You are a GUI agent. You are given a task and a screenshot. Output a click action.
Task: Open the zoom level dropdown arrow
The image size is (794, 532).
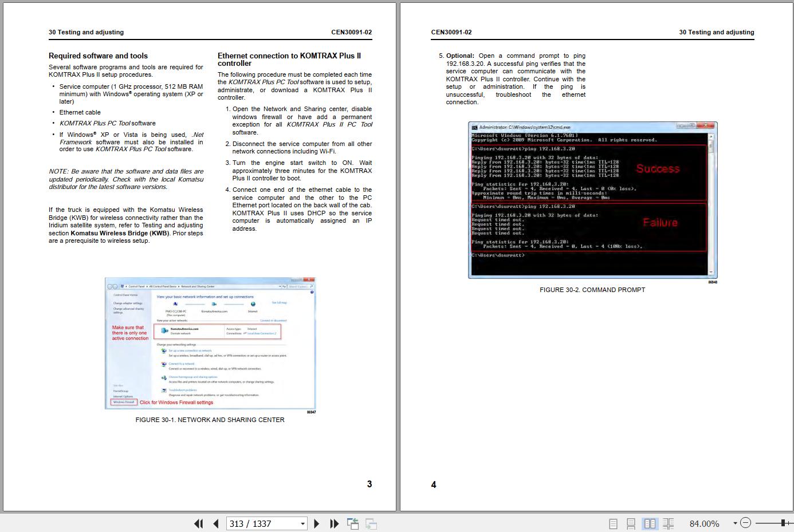(x=735, y=523)
